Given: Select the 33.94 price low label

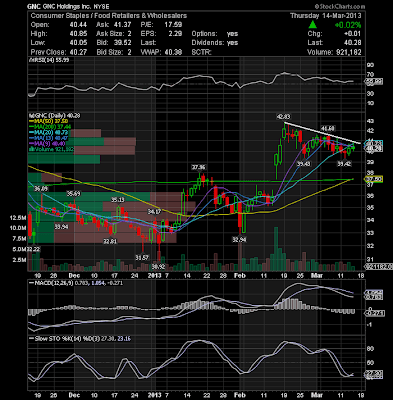Looking at the screenshot, I should pos(61,227).
